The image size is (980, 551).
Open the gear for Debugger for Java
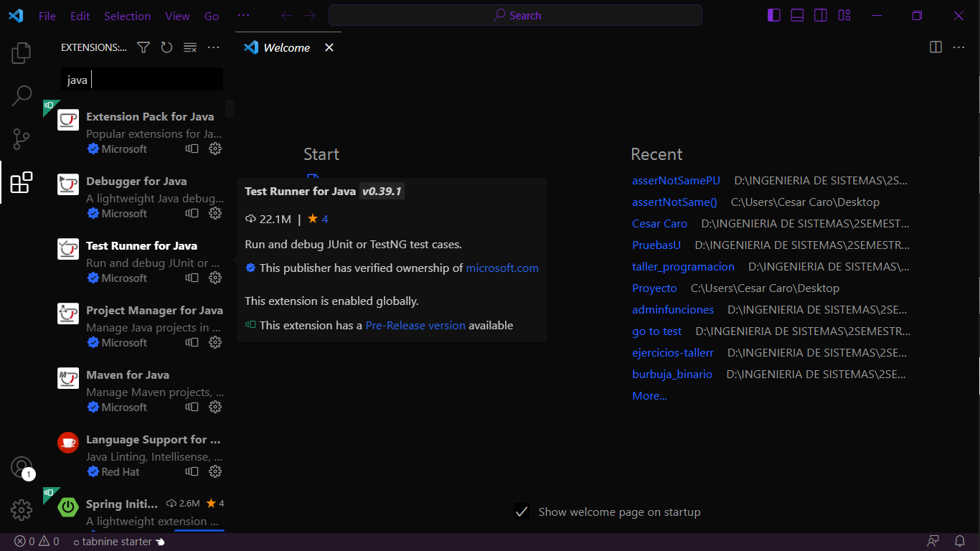point(215,213)
